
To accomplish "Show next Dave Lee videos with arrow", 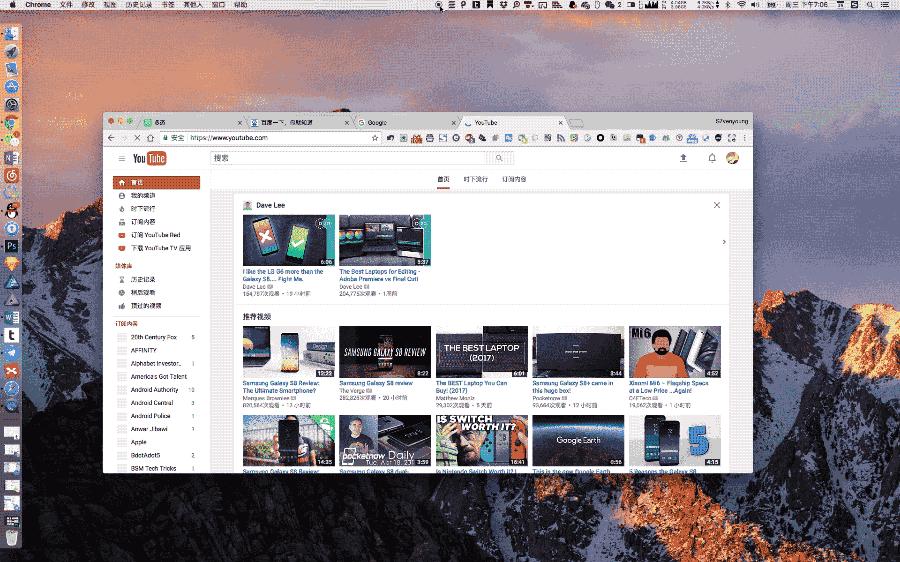I will point(724,242).
